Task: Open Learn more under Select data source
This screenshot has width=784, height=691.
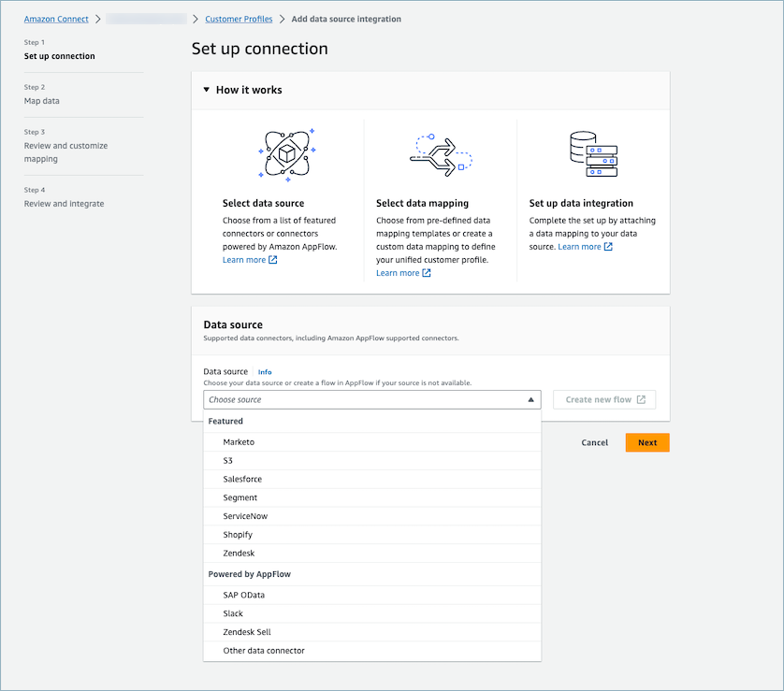Action: (244, 259)
